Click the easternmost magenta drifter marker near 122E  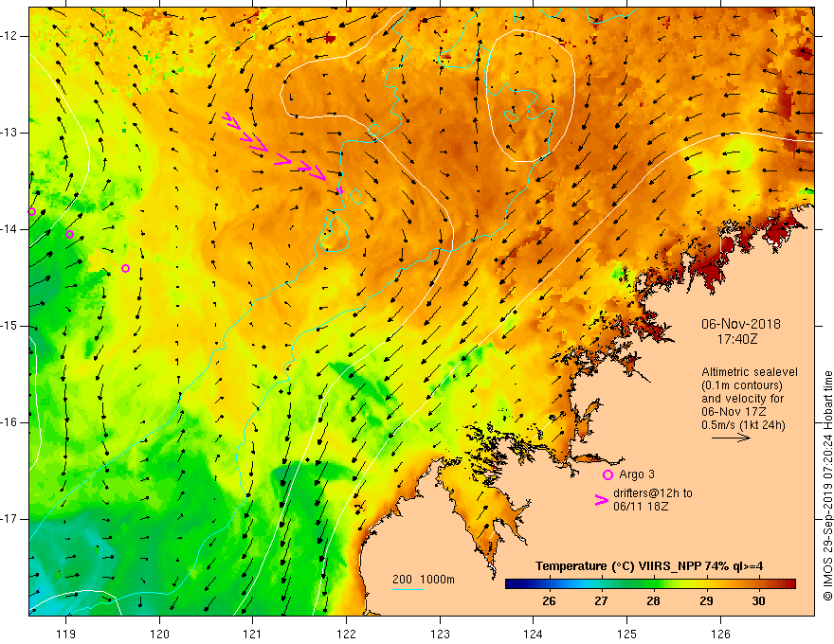[x=340, y=189]
